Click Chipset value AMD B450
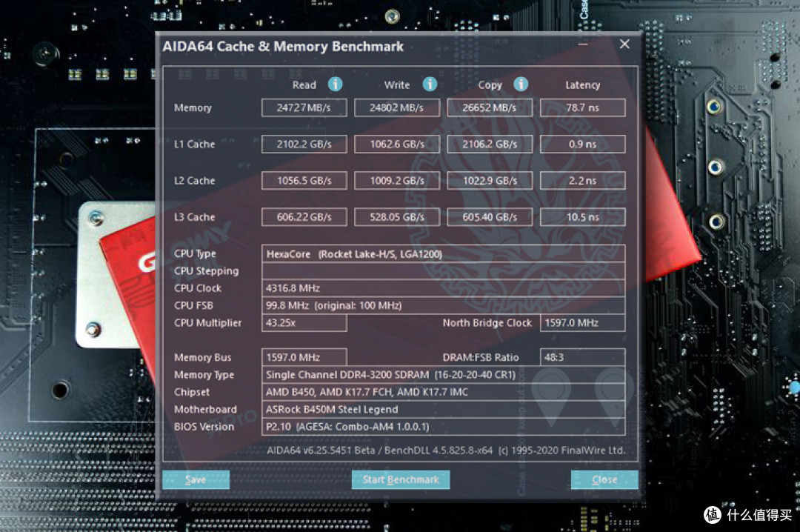Viewport: 800px width, 532px height. [444, 392]
